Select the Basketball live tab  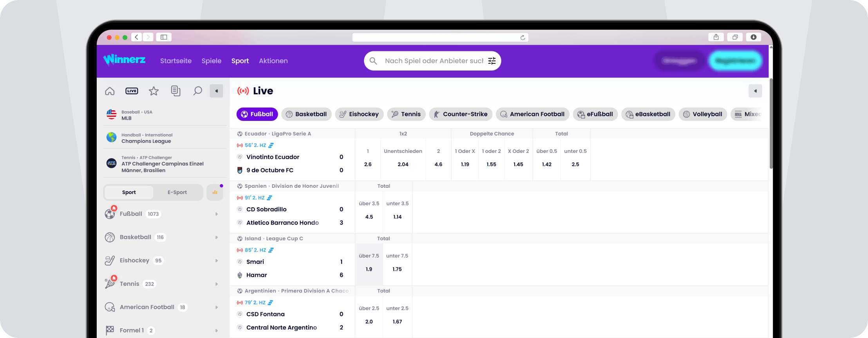click(307, 114)
